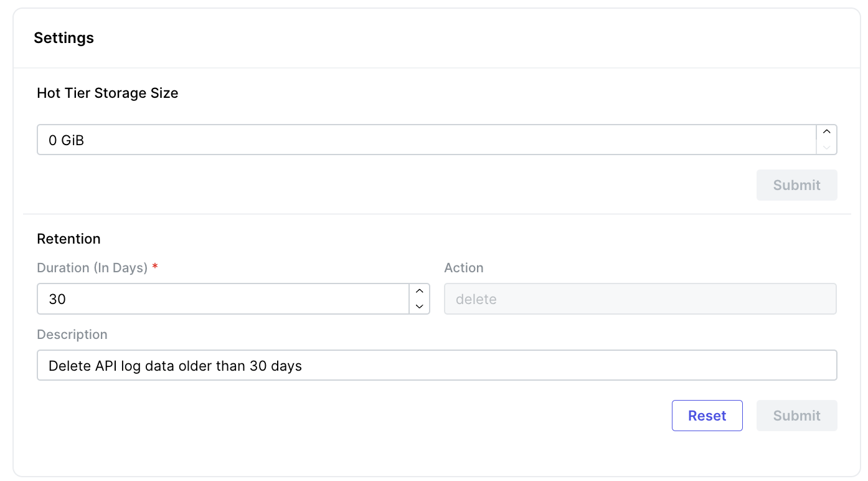This screenshot has width=868, height=481.
Task: Decrease Hot Tier Storage Size with down arrow
Action: point(826,147)
